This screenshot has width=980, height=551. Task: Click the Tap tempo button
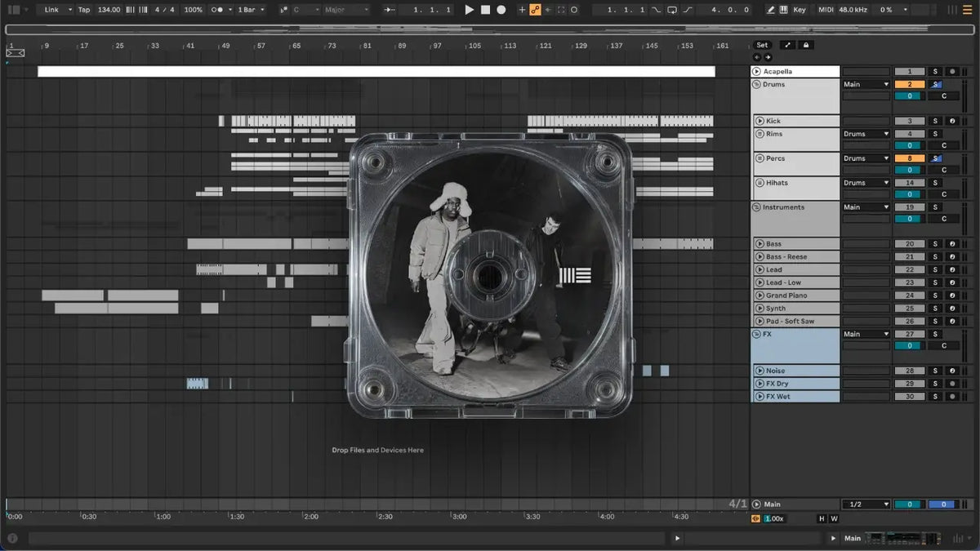coord(84,10)
